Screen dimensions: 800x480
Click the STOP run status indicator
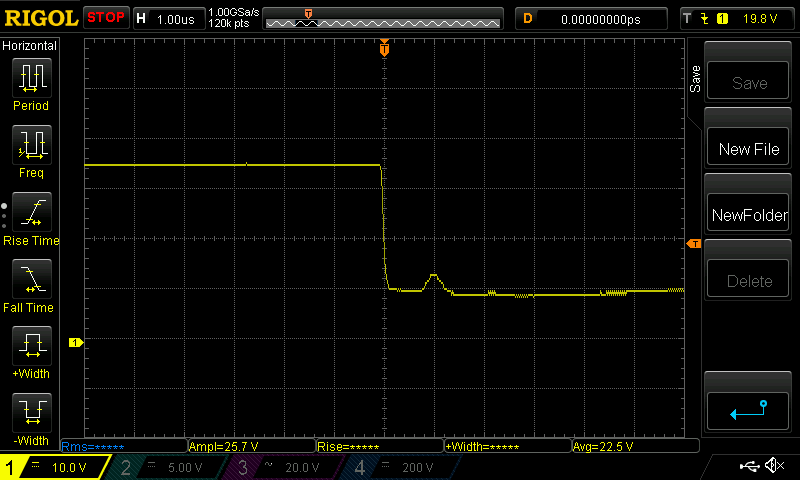(x=105, y=18)
